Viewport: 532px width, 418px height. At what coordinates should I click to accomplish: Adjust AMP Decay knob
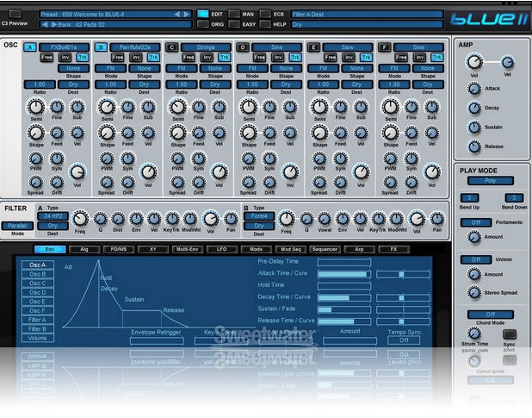(x=474, y=108)
